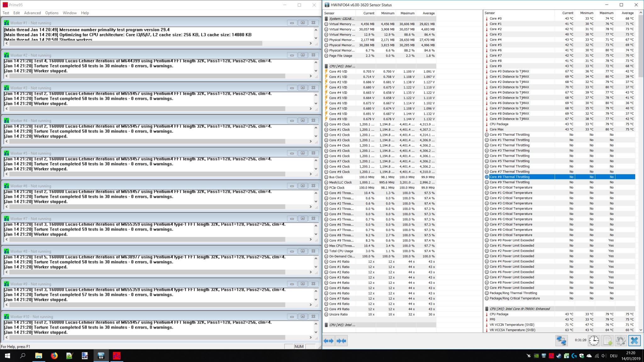Open taskbar search magnifier
Viewport: 644px width, 362px height.
pyautogui.click(x=23, y=356)
